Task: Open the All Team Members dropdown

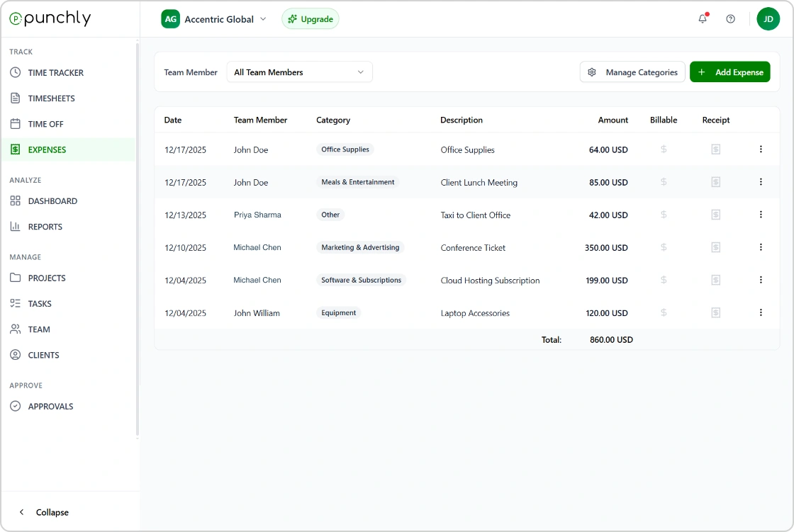Action: click(299, 72)
